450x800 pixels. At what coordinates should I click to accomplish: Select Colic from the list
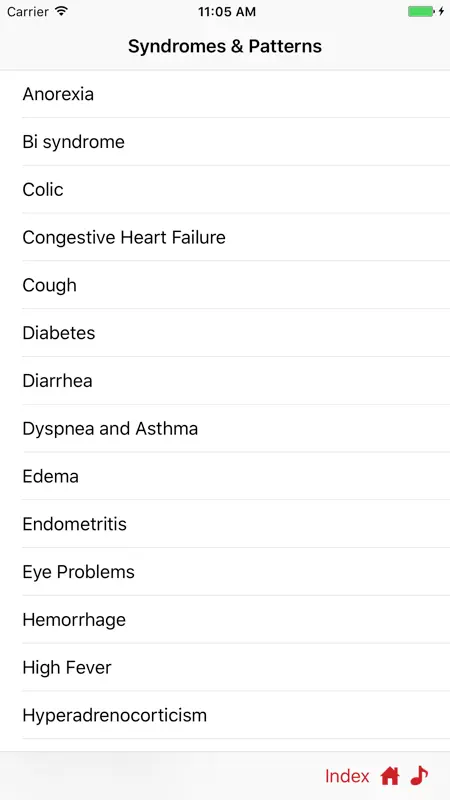(225, 189)
